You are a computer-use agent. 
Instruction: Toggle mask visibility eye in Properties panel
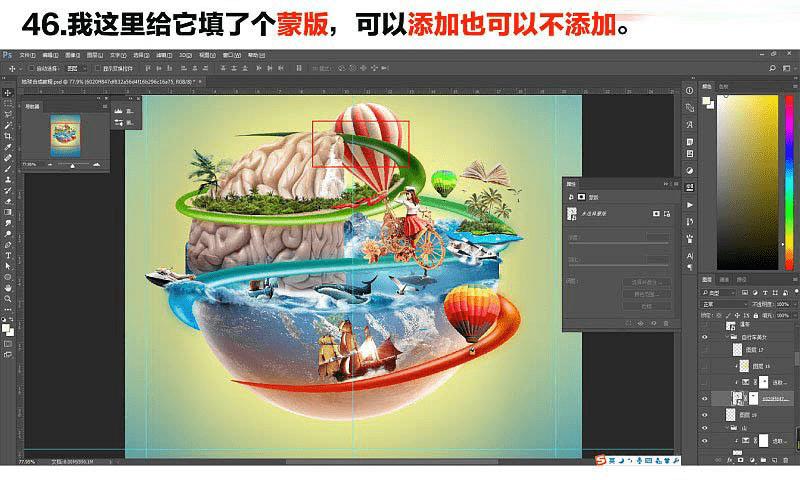tap(654, 323)
